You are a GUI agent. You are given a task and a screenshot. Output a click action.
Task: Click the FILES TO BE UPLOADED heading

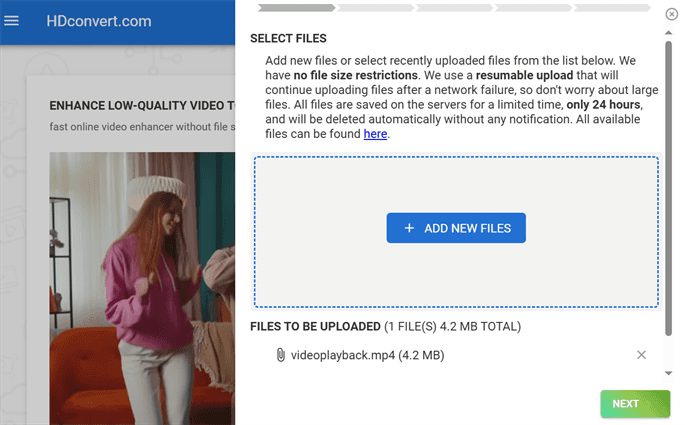pos(315,326)
